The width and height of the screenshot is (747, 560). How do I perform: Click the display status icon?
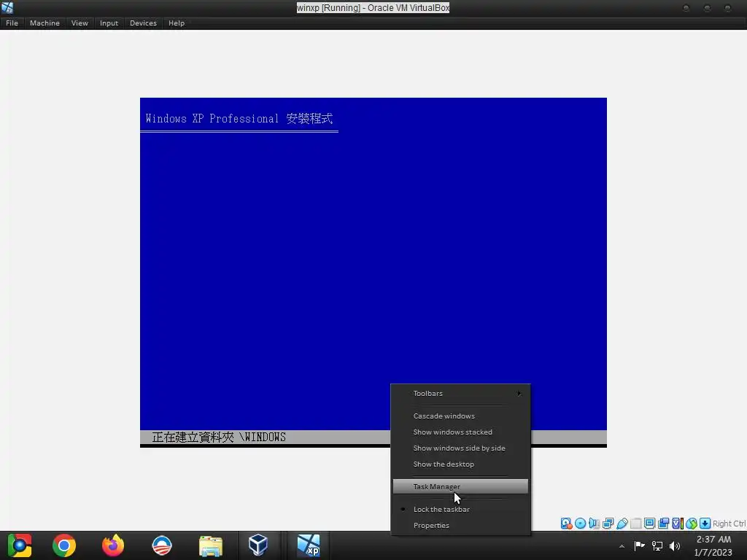(x=649, y=524)
